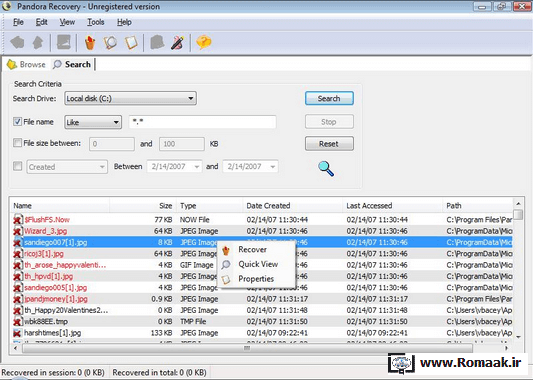
Task: Click the Up one level toolbar icon
Action: (x=38, y=43)
